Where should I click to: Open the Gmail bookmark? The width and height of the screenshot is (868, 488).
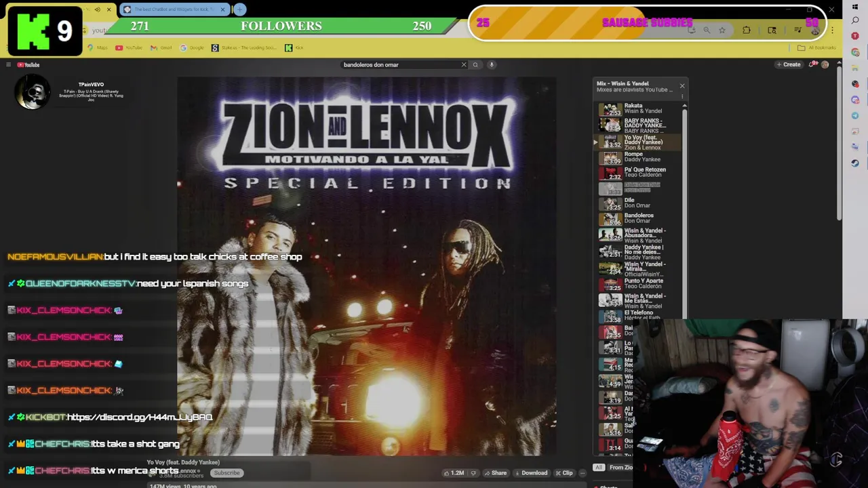pos(161,47)
